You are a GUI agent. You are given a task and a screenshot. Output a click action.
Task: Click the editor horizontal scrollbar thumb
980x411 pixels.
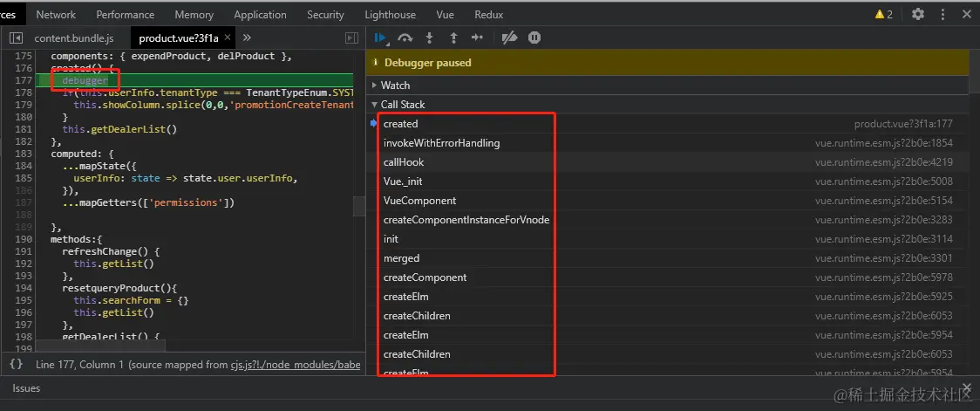coord(100,346)
